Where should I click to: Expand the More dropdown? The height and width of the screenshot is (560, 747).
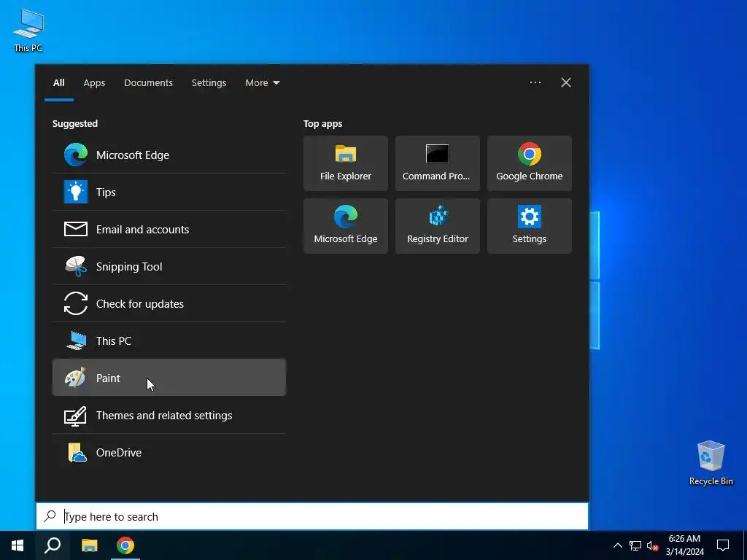pyautogui.click(x=262, y=83)
